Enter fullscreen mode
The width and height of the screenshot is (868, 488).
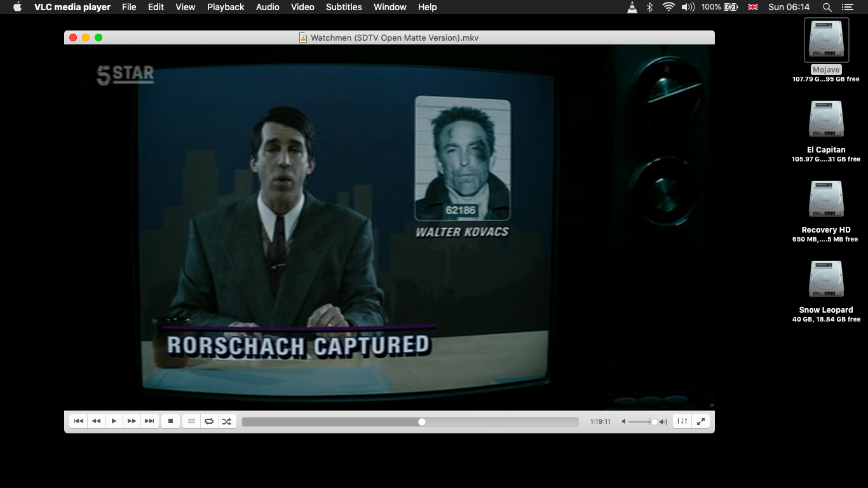[701, 421]
